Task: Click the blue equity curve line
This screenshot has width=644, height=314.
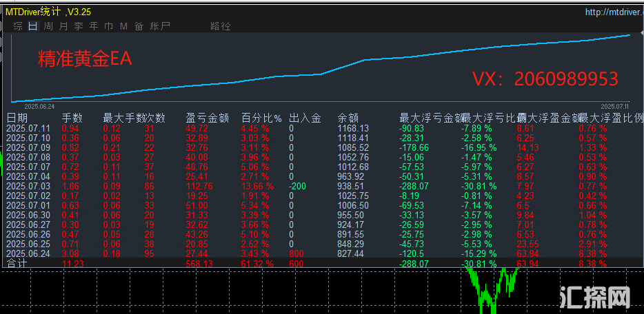Action: 321,74
